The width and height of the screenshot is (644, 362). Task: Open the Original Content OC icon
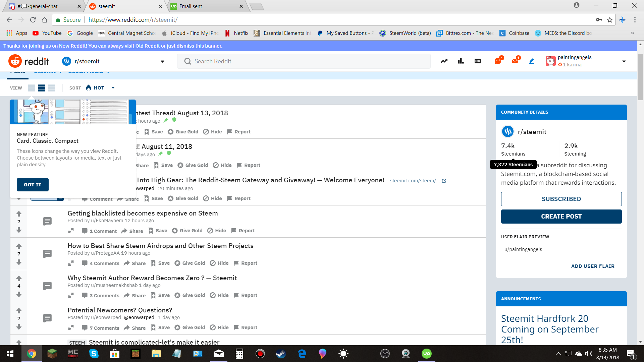click(478, 61)
